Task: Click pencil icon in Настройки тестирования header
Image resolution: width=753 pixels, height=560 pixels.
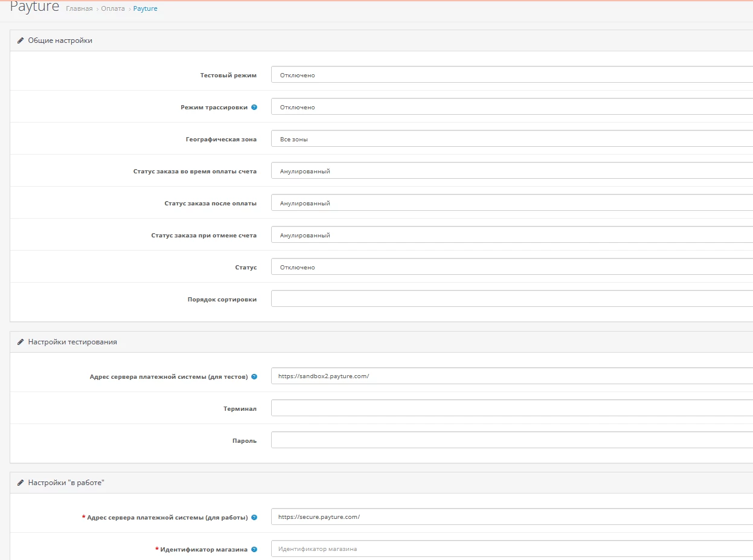Action: point(21,342)
